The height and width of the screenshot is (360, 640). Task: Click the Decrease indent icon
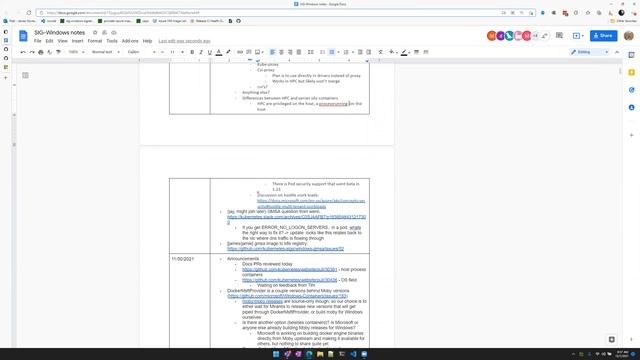[360, 52]
